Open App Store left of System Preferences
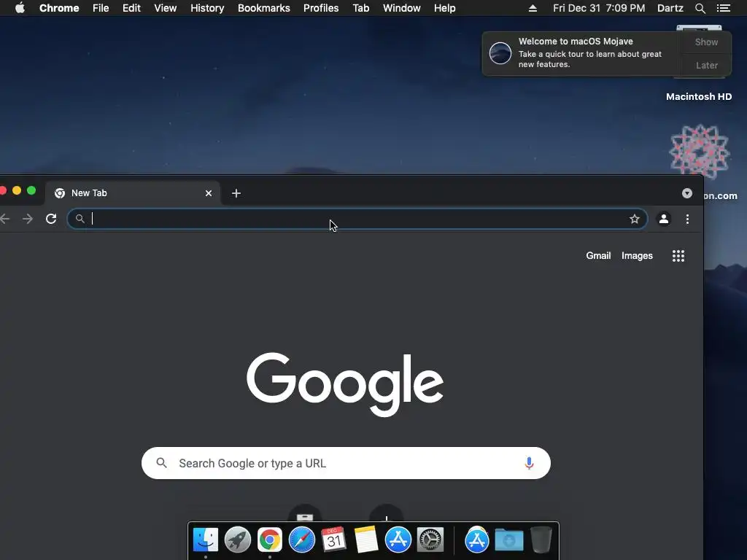Screen dimensions: 747x560 tap(398, 540)
